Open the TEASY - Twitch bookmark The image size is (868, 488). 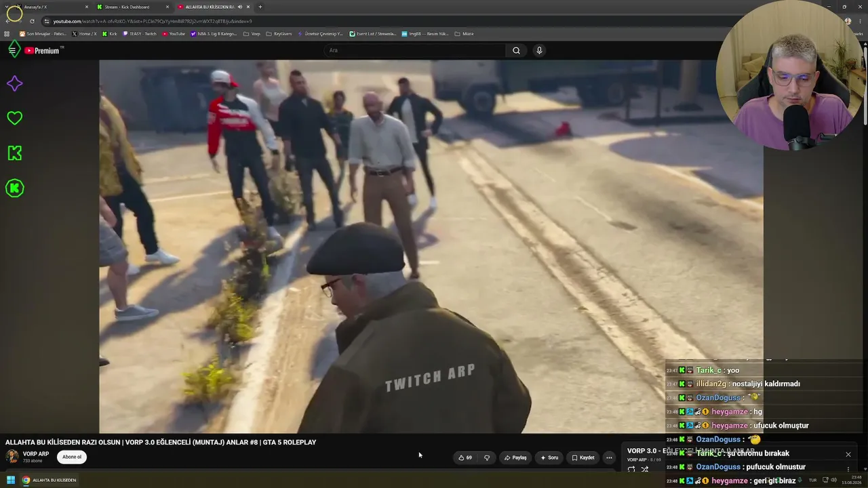(140, 34)
